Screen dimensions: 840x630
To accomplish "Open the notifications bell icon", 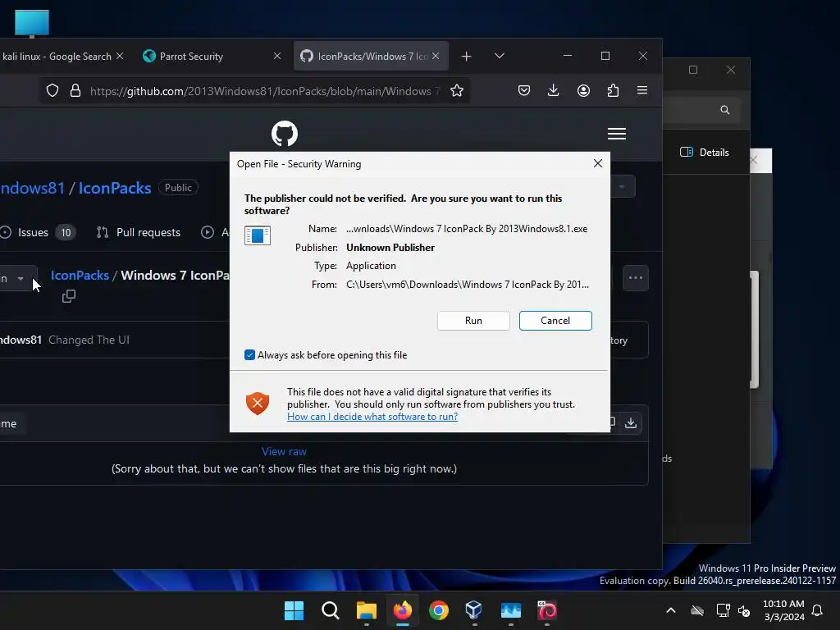I will pos(818,610).
